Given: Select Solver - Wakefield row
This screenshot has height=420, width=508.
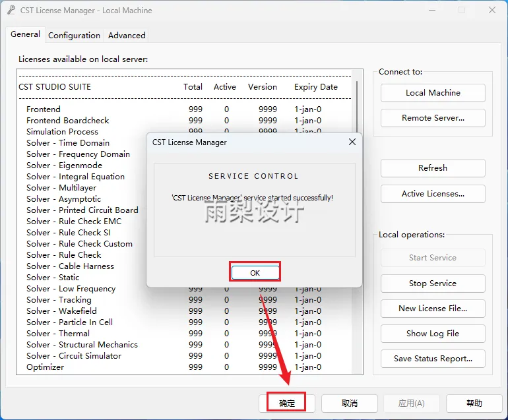Looking at the screenshot, I should coord(174,311).
